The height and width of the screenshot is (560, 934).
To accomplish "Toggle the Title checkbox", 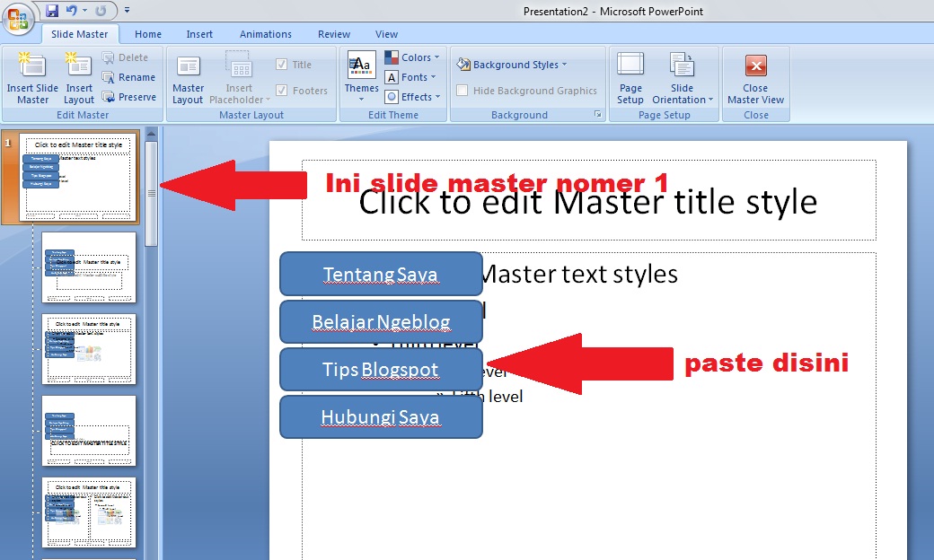I will 282,65.
